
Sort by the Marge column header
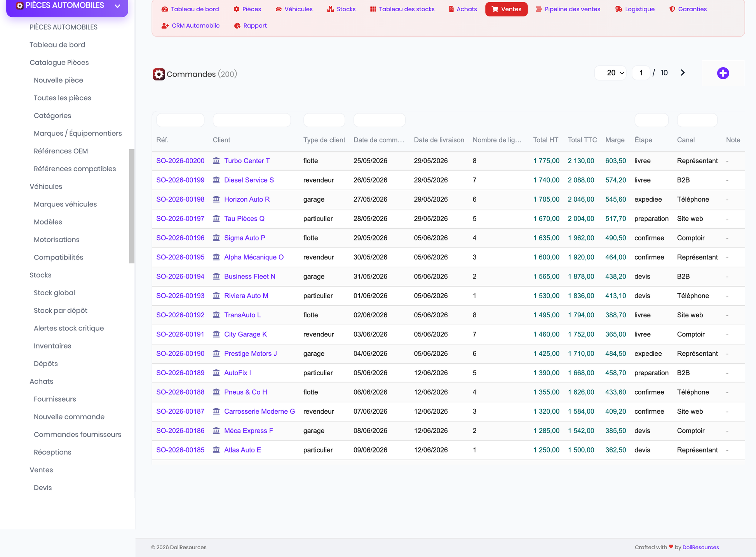pos(615,140)
